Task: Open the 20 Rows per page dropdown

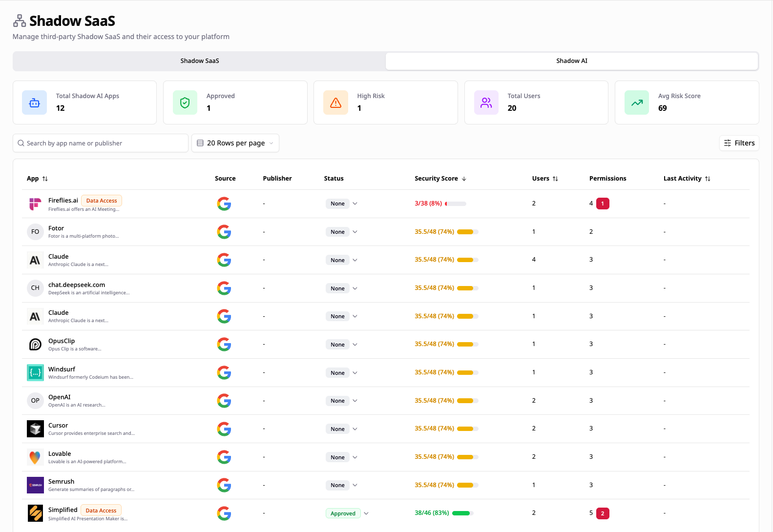Action: coord(235,143)
